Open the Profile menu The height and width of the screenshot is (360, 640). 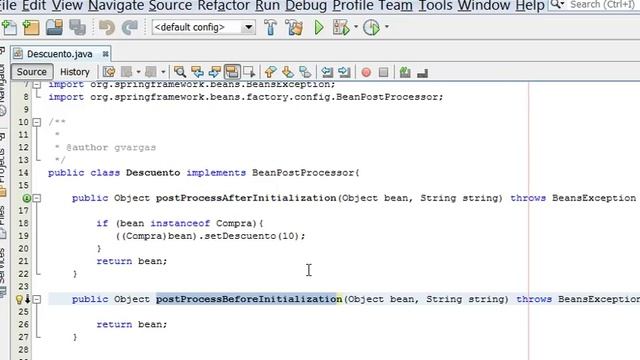(x=353, y=6)
